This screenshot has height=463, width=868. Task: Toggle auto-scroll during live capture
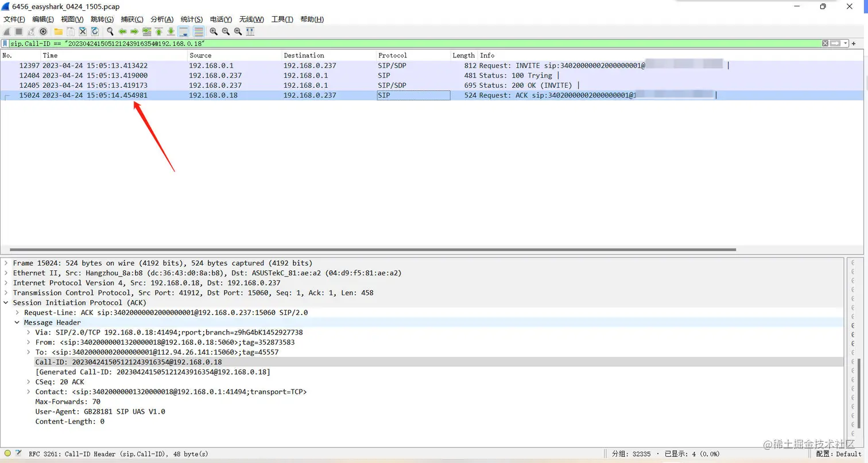184,32
